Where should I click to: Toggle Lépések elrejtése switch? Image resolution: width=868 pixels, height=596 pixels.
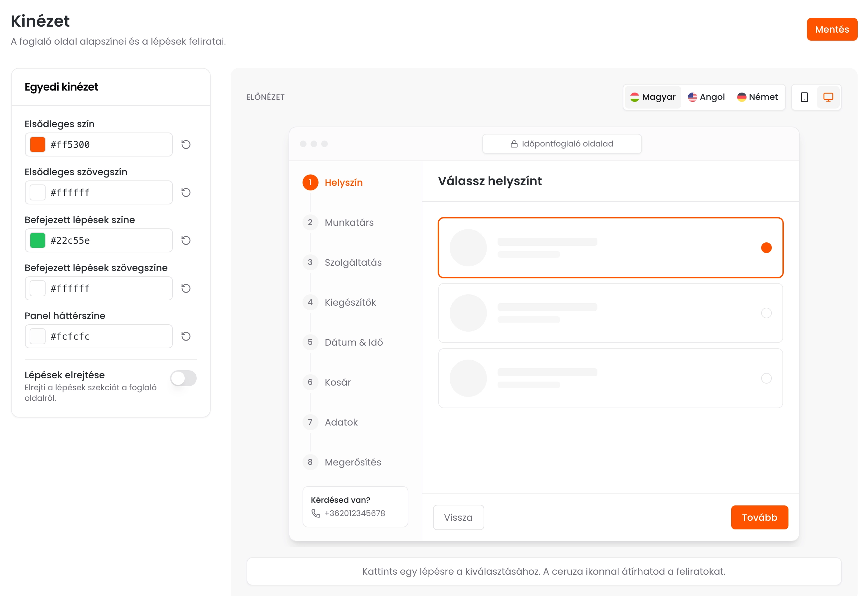183,378
